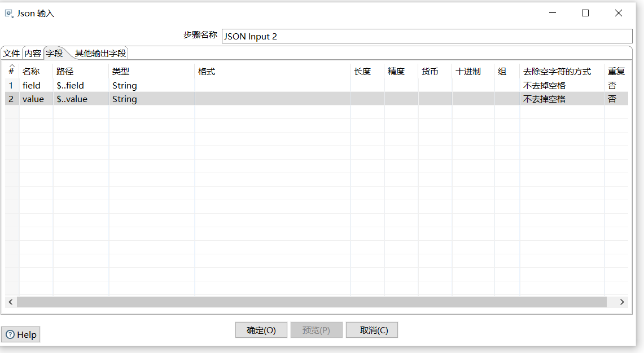Click the 组 column header
The height and width of the screenshot is (353, 644).
pyautogui.click(x=507, y=72)
